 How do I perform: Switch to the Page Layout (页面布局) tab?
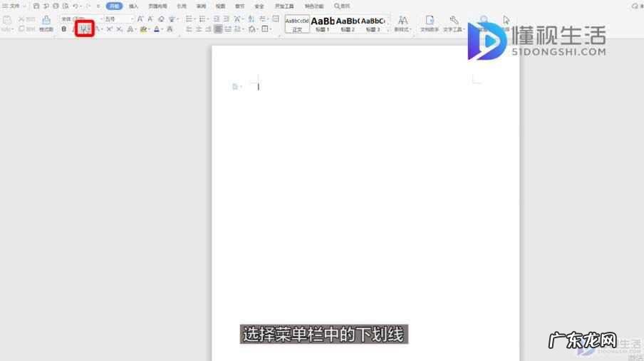157,6
